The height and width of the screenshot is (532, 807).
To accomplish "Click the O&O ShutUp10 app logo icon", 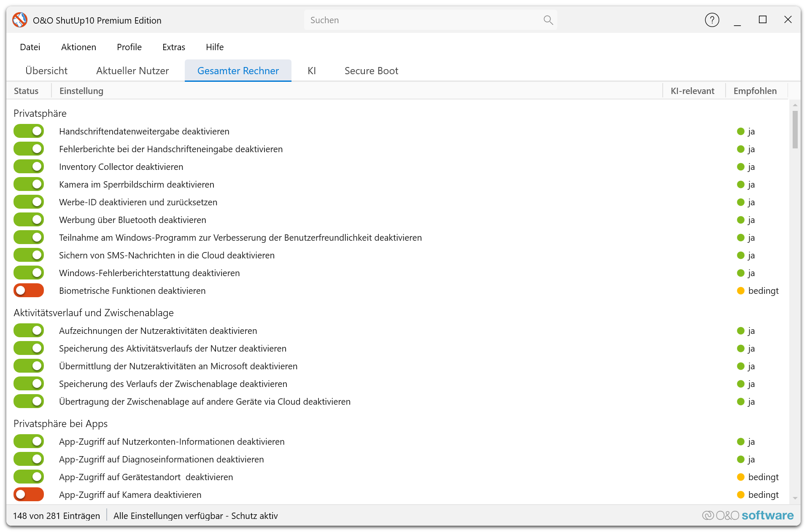I will pyautogui.click(x=19, y=20).
